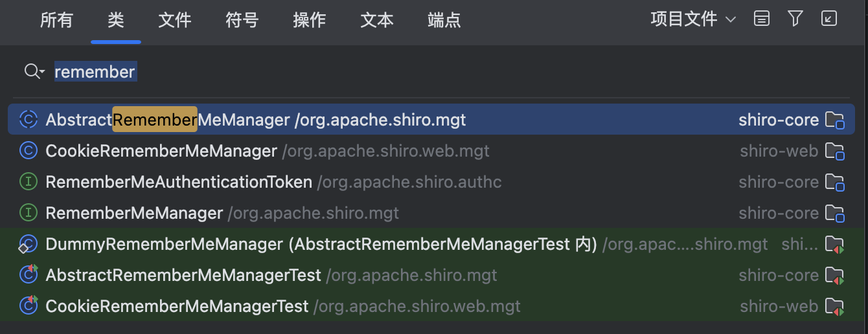
Task: Open results in Find tool window
Action: coord(829,19)
